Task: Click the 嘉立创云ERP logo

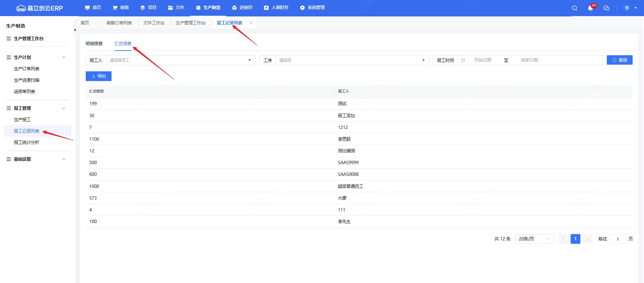Action: [40, 8]
